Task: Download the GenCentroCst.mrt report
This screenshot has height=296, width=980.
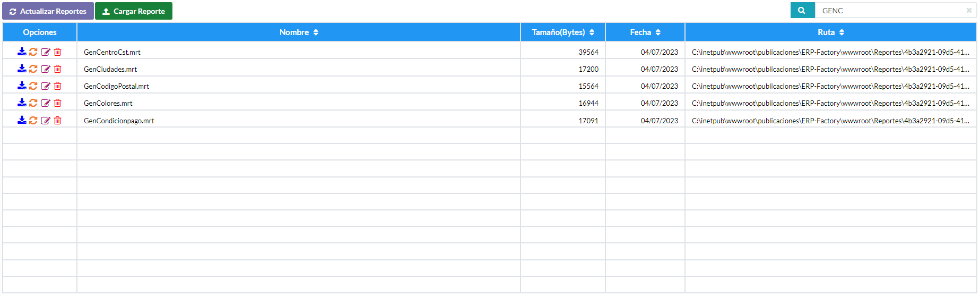Action: (x=22, y=52)
